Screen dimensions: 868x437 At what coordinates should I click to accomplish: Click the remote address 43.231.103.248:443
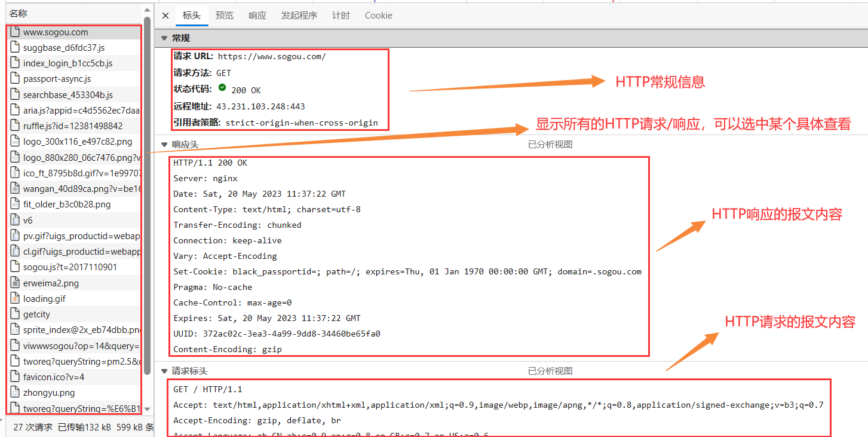click(x=260, y=106)
